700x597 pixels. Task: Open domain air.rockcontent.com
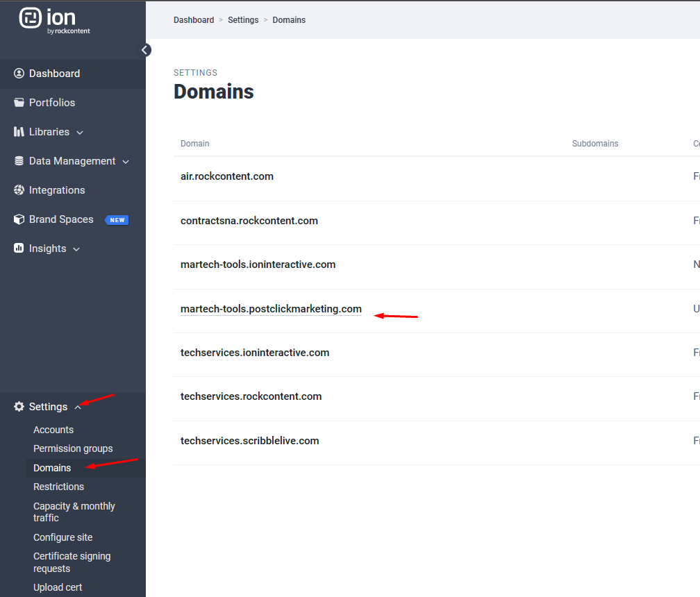227,176
